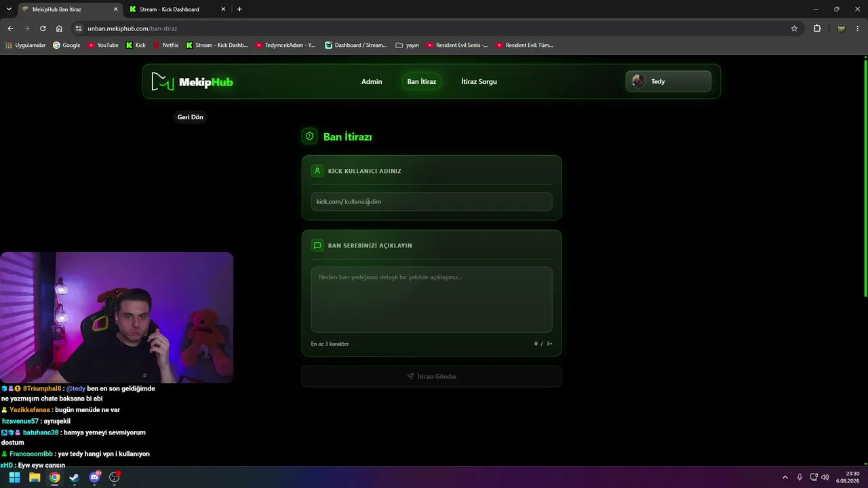Click the volume speaker icon in the tray
Screen dimensions: 868x488
[825, 477]
